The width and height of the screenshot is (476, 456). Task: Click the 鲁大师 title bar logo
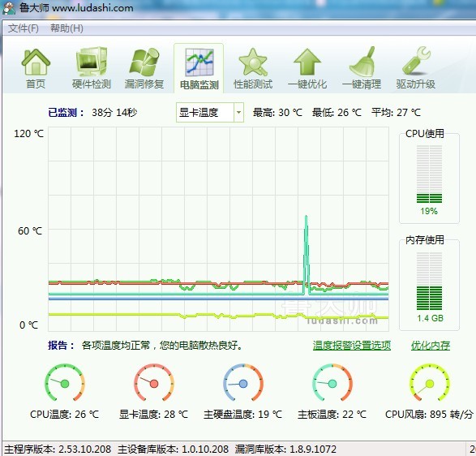pyautogui.click(x=8, y=7)
